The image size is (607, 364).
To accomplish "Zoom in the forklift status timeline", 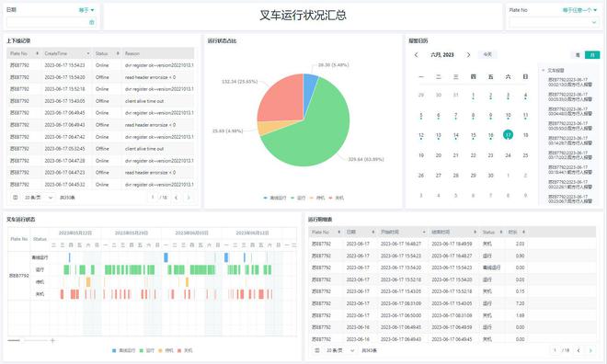I will coord(52,340).
